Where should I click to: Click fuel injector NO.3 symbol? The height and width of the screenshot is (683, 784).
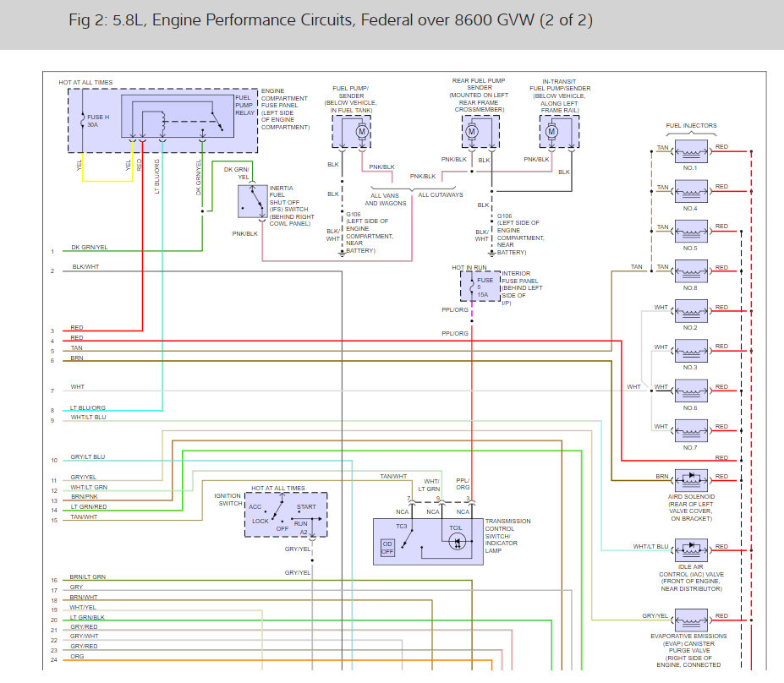691,351
